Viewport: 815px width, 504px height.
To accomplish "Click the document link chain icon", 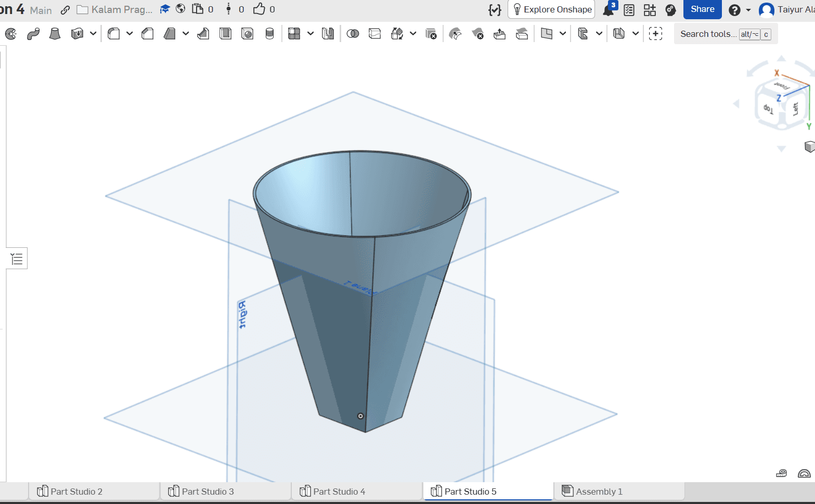I will (x=65, y=10).
